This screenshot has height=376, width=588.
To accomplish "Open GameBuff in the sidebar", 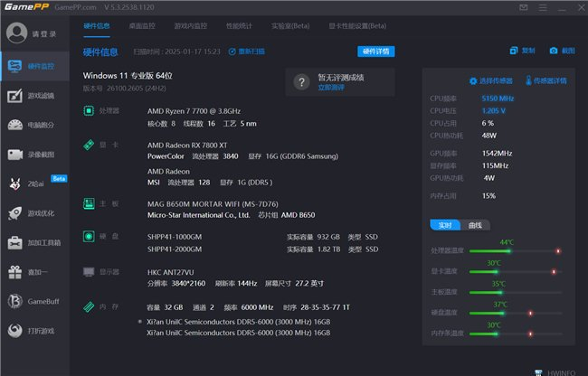I will click(35, 301).
